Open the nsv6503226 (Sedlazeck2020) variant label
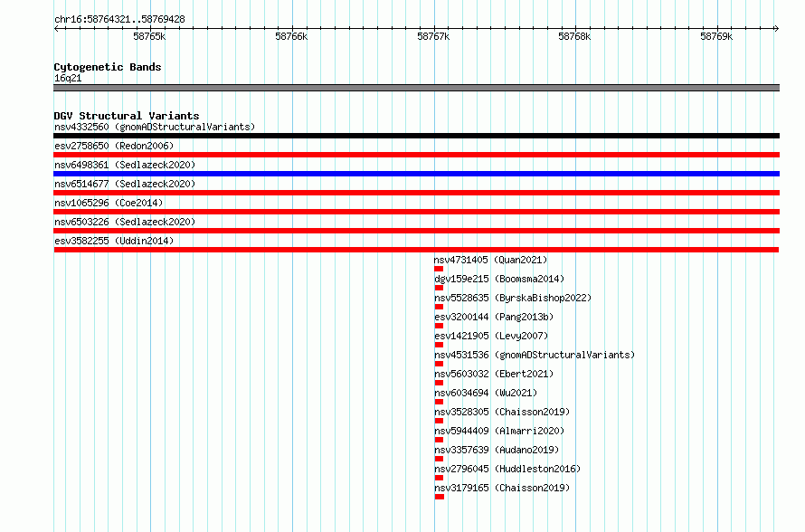This screenshot has height=532, width=805. pyautogui.click(x=125, y=222)
